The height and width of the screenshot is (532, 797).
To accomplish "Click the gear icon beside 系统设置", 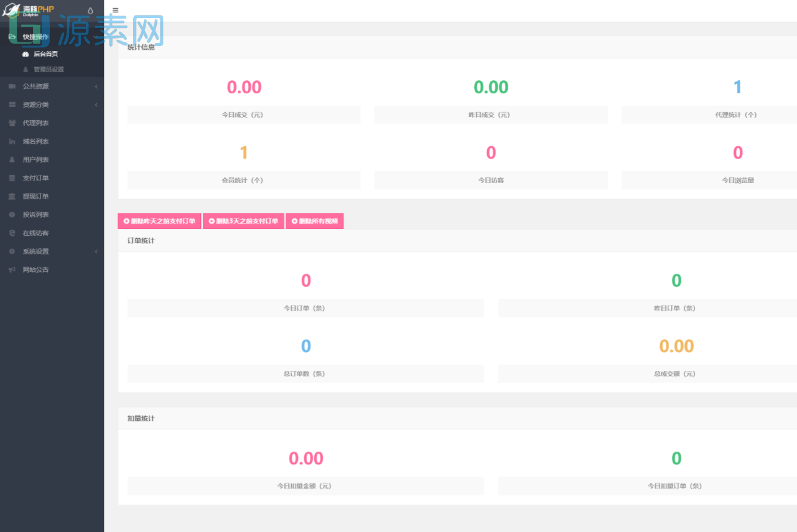I will click(12, 251).
